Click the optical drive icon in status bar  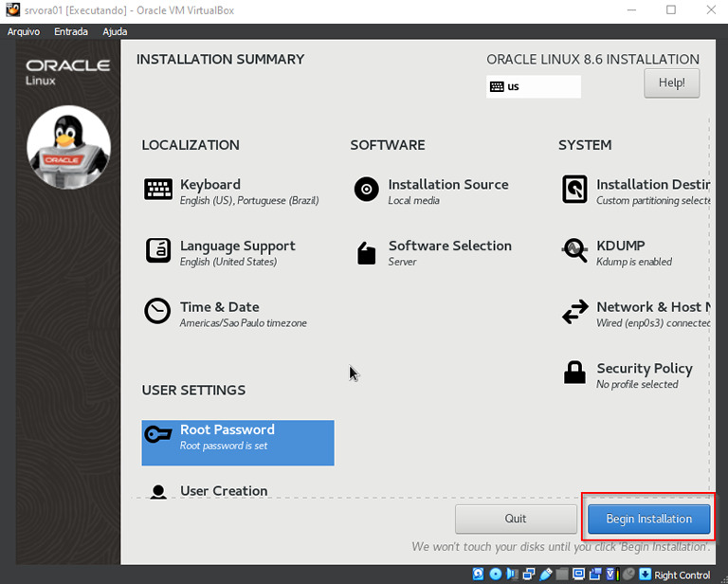(496, 575)
